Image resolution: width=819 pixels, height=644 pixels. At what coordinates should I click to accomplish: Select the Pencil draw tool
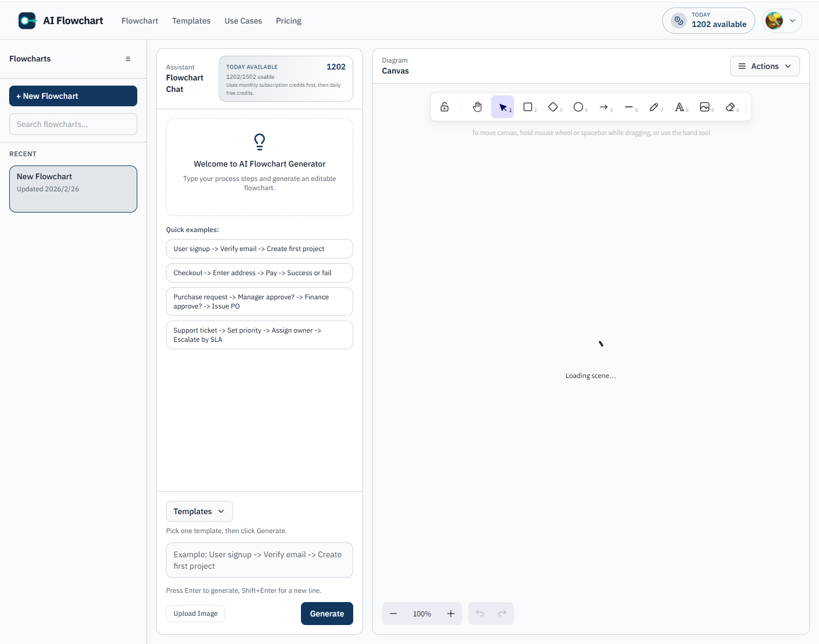[654, 107]
